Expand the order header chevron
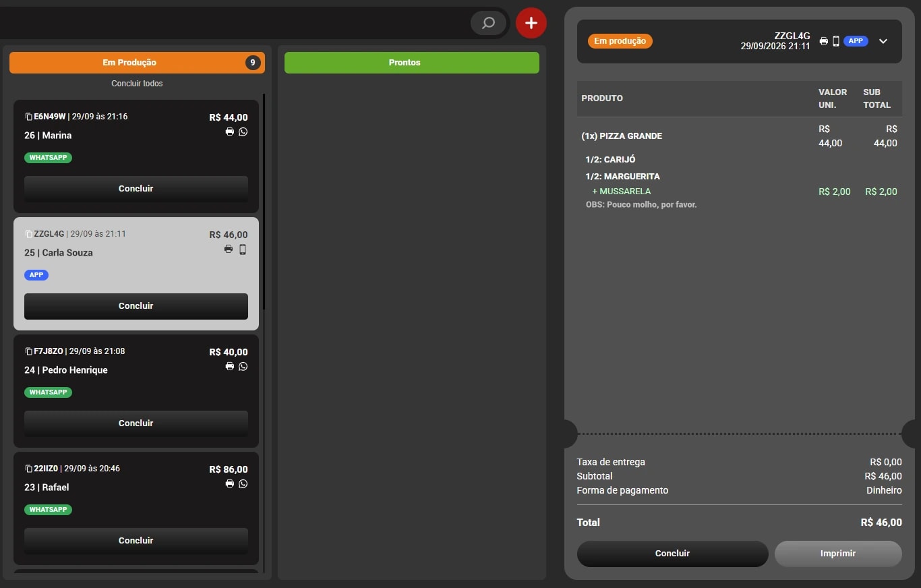This screenshot has width=921, height=588. [883, 41]
